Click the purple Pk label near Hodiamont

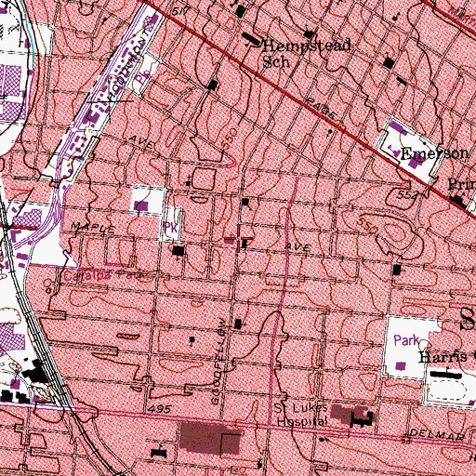tap(142, 77)
